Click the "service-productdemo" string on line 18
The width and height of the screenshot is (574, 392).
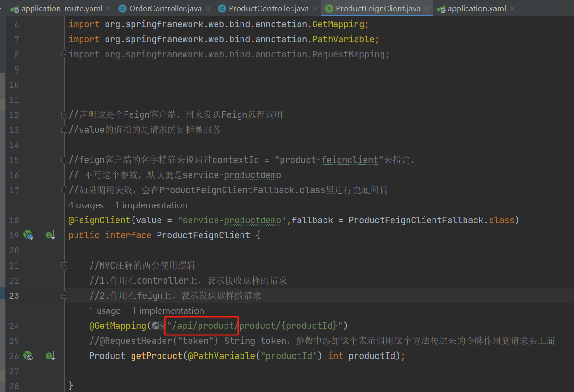(233, 220)
